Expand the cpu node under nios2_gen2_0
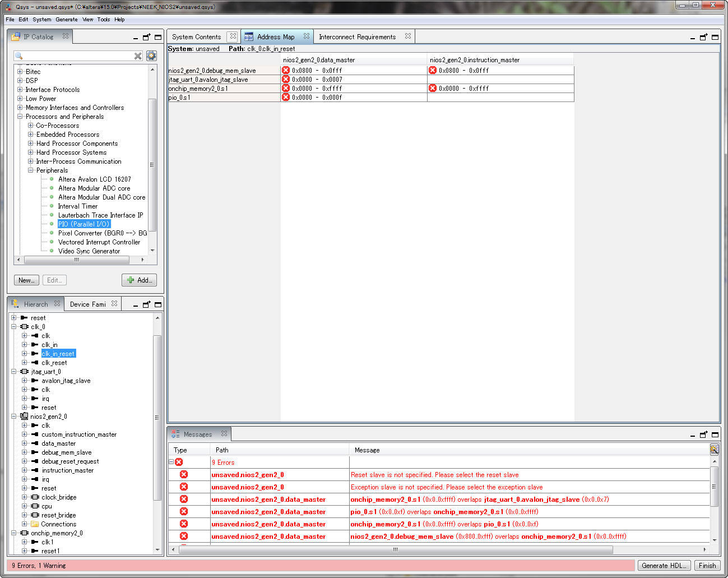The height and width of the screenshot is (578, 728). 25,506
